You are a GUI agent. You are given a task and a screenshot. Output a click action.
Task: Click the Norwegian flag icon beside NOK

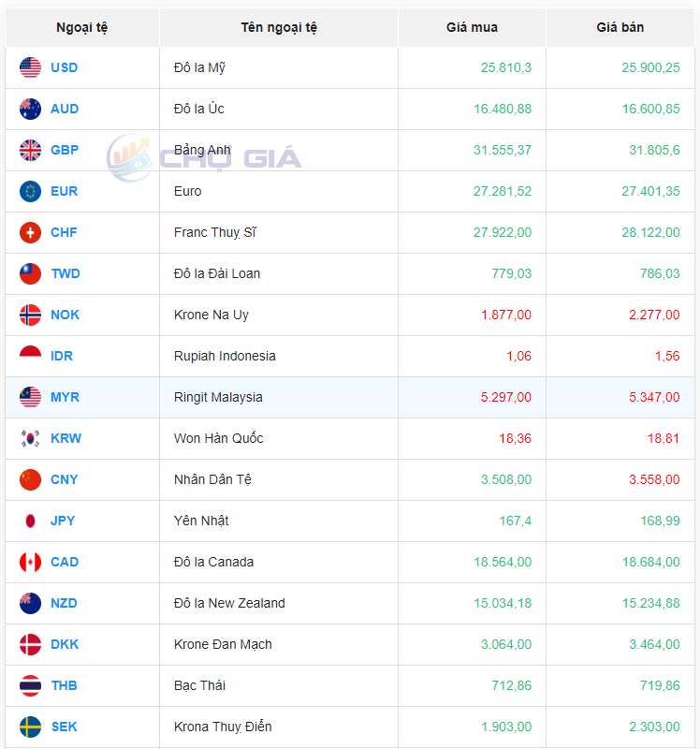(x=30, y=315)
